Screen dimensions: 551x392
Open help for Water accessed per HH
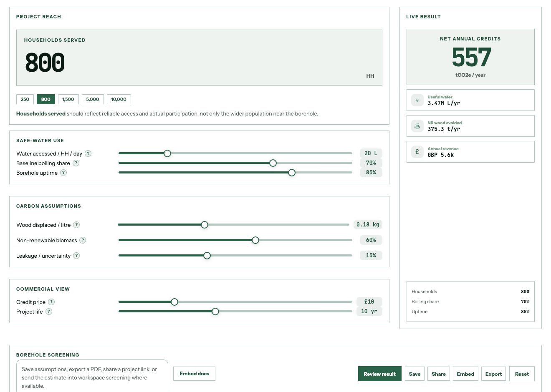pos(88,153)
